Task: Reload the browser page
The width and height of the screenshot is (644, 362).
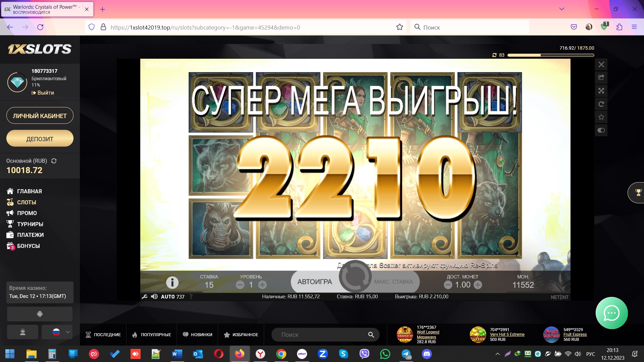Action: point(40,27)
